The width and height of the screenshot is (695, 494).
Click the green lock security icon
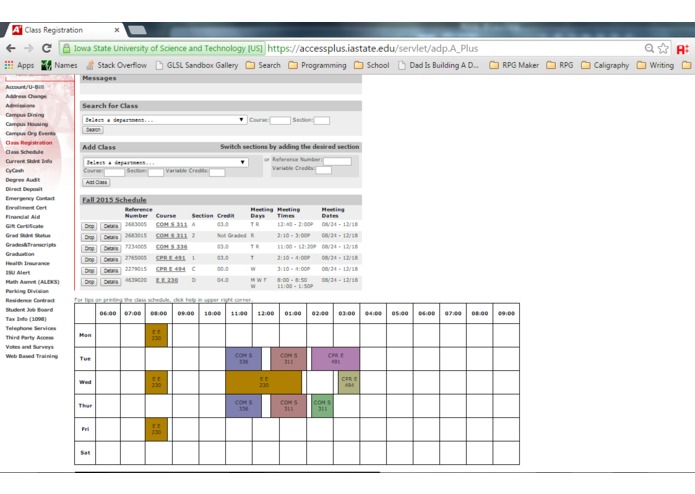(66, 48)
